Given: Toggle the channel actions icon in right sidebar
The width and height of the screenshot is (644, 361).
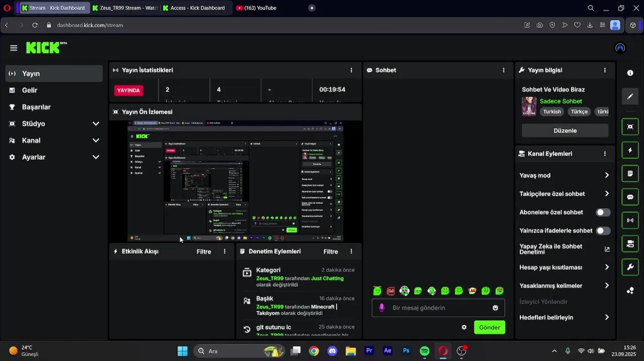Looking at the screenshot, I should click(630, 244).
